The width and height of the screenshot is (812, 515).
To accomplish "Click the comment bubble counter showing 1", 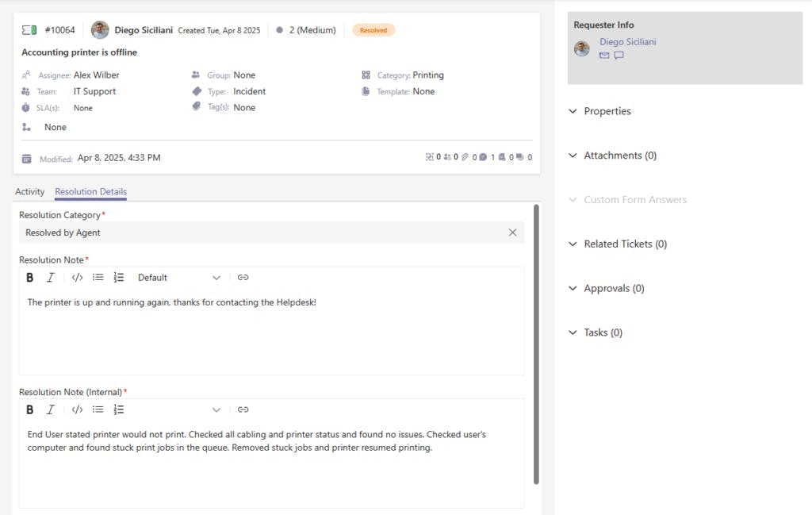I will (x=483, y=157).
